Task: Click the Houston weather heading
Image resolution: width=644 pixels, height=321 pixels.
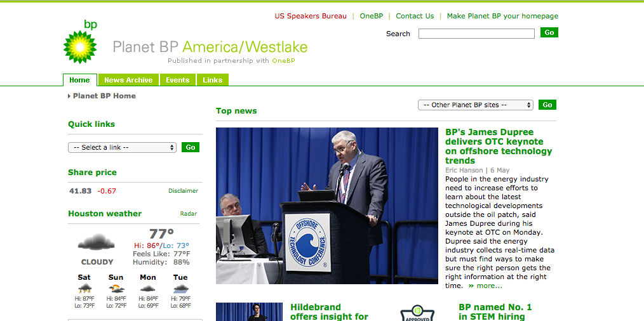Action: (105, 213)
